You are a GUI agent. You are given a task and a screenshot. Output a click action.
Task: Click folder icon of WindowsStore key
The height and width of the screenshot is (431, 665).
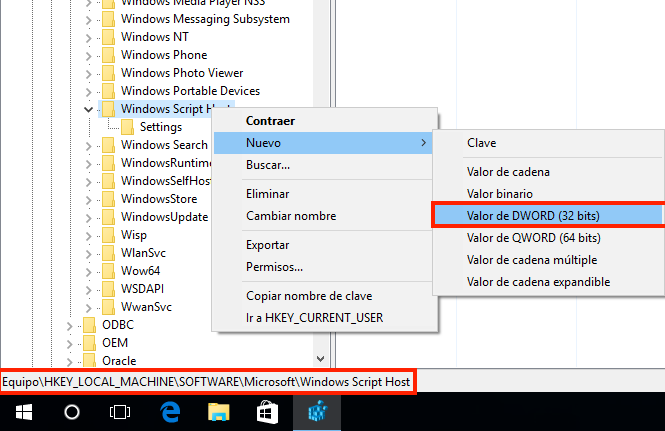coord(108,199)
